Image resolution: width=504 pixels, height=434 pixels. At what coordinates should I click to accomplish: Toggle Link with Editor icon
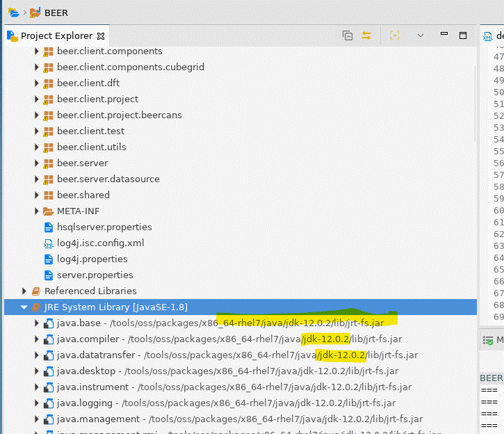[x=366, y=35]
